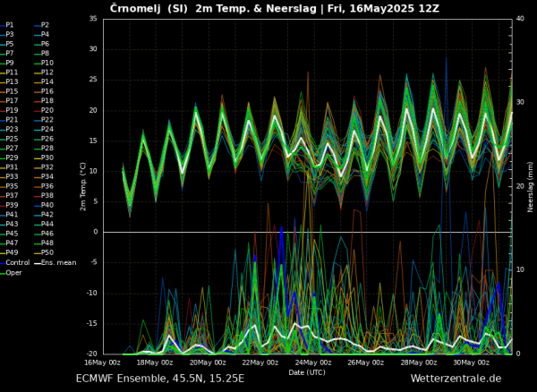
Task: Click the 28May 00z axis label
Action: click(419, 362)
